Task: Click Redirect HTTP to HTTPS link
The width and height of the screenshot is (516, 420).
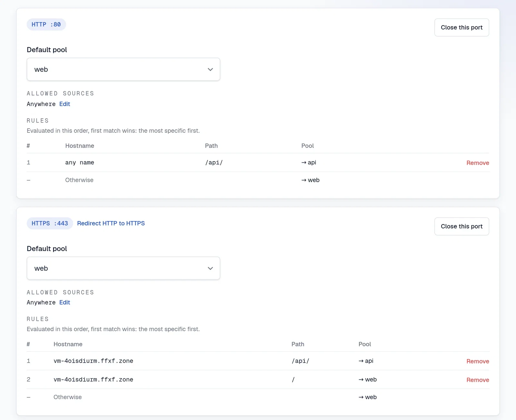Action: [111, 223]
